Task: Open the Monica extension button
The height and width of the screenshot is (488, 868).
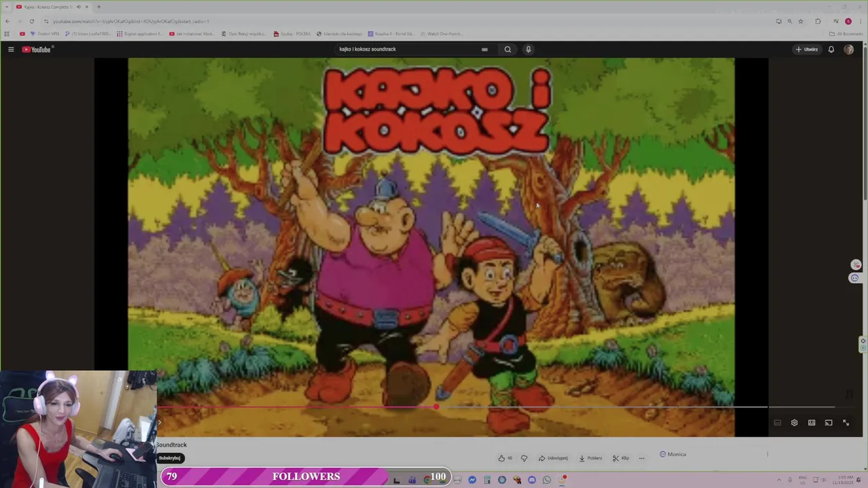Action: tap(673, 454)
